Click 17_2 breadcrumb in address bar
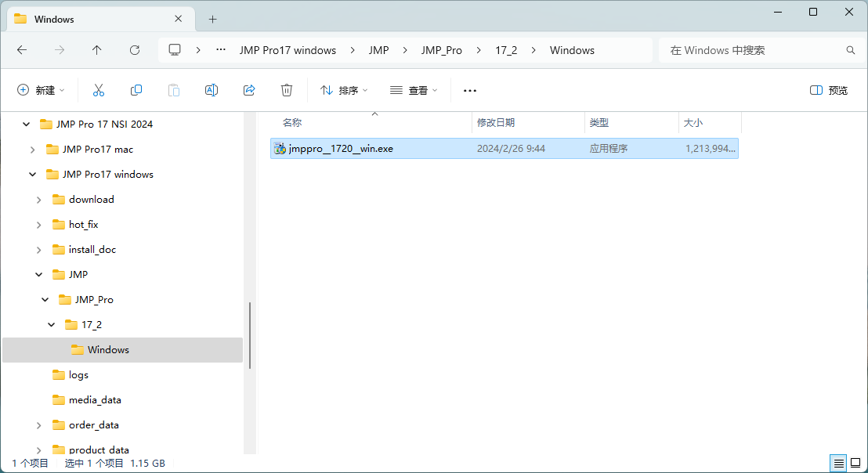Screen dimensions: 868x473 [506, 50]
